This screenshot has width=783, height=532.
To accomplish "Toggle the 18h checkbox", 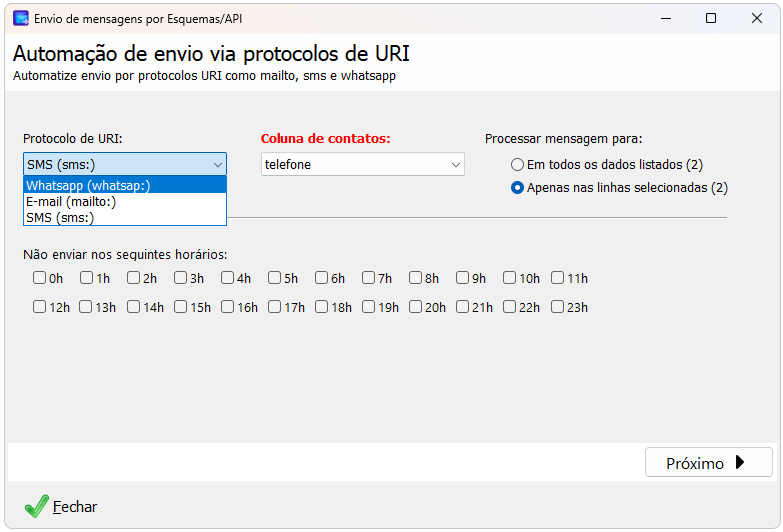I will [x=322, y=307].
